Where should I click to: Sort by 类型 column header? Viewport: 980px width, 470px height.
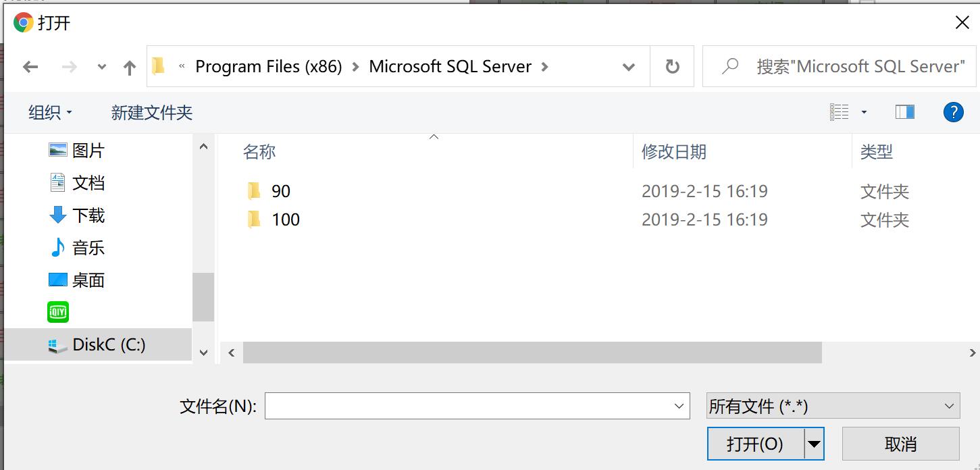pos(877,152)
